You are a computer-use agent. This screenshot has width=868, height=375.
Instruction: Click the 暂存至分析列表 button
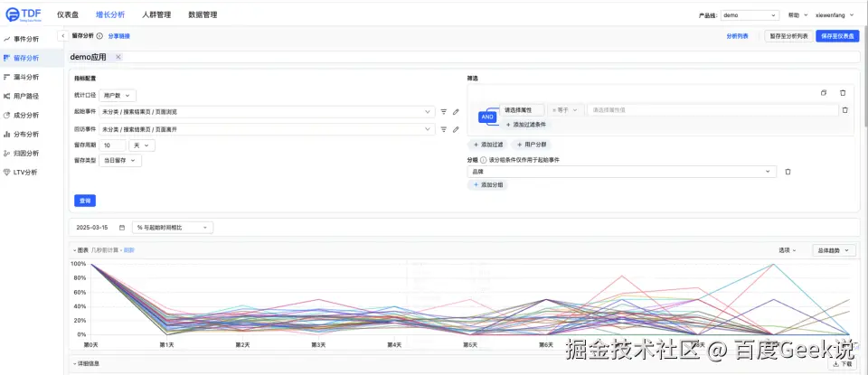(x=788, y=36)
